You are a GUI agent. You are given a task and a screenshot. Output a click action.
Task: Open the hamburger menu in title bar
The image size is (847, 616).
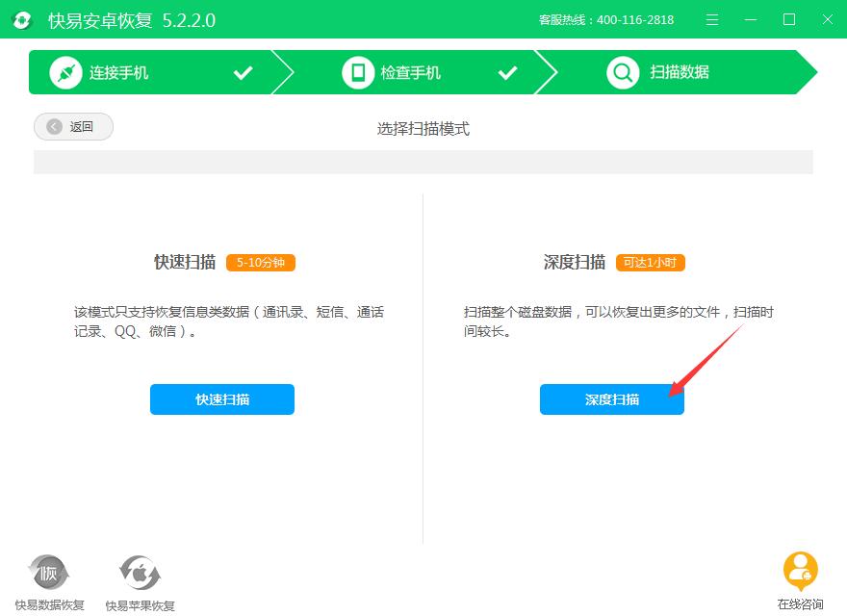point(712,20)
